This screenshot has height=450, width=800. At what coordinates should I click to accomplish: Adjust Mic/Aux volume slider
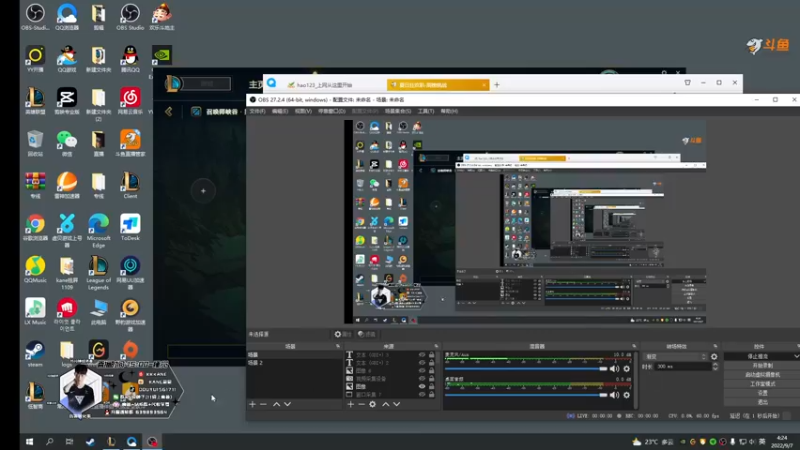(526, 369)
